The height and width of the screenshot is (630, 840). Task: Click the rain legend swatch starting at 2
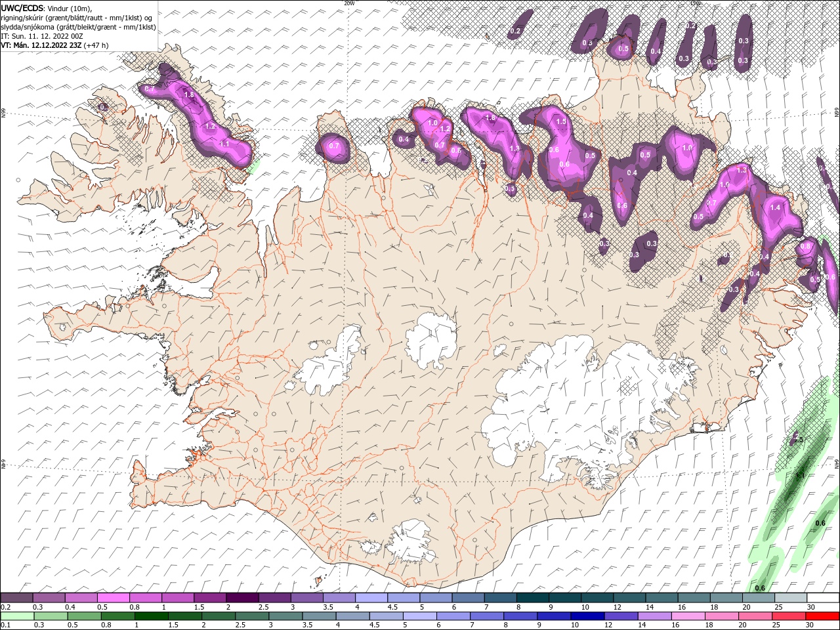(x=218, y=616)
